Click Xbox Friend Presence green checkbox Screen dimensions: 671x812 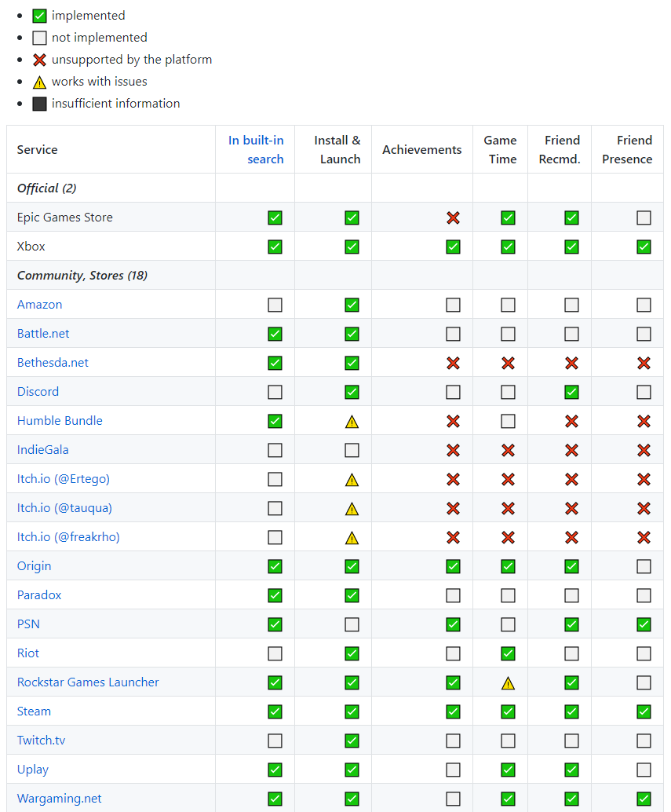point(644,247)
